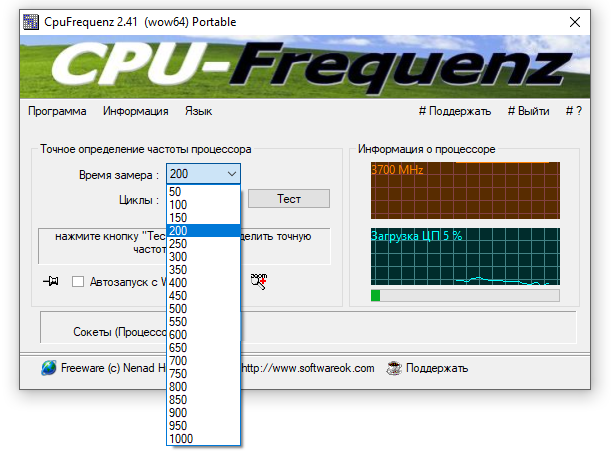The width and height of the screenshot is (611, 469).
Task: Click the # Поддержать menu item
Action: pos(455,111)
